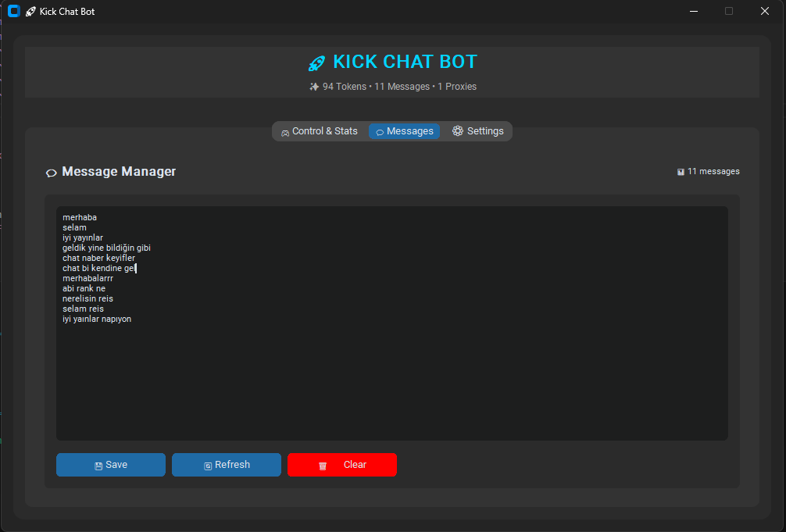
Task: Click the "geldik yine bildiğin gibi" line
Action: (x=106, y=248)
